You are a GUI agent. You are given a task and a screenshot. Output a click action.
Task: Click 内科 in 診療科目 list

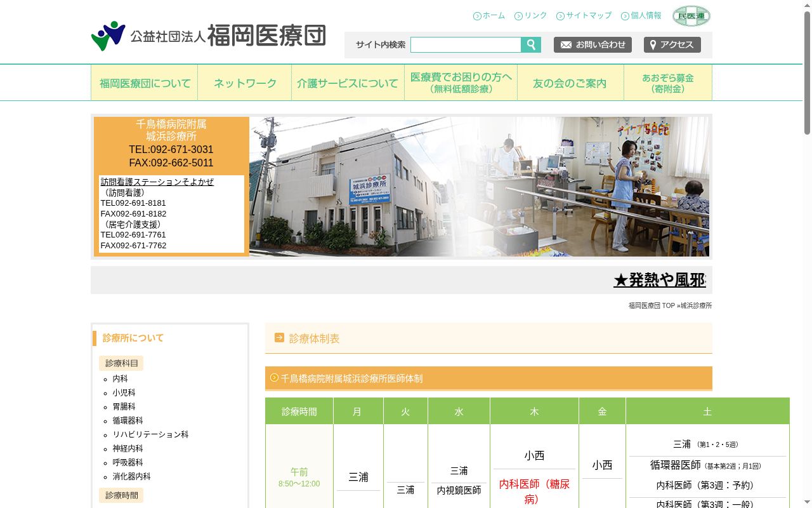120,378
